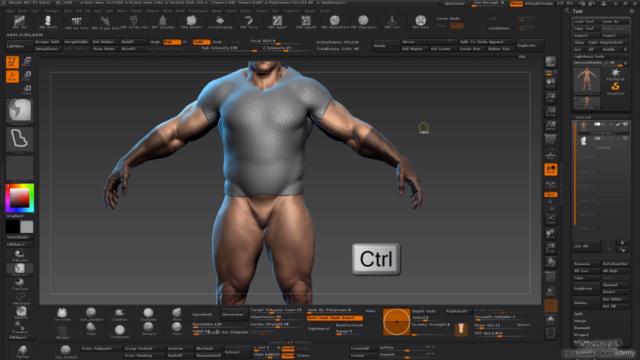Click the bust head icon in top shelf

[48, 22]
